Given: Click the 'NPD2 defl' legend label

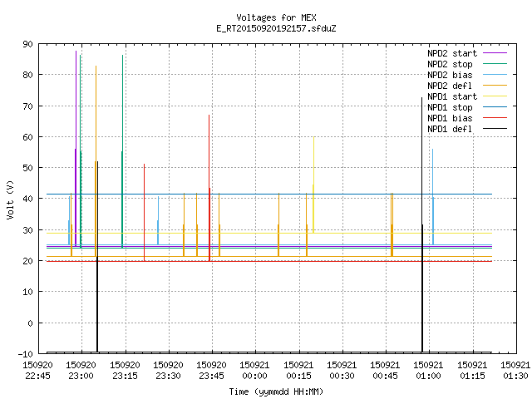Looking at the screenshot, I should pos(450,86).
